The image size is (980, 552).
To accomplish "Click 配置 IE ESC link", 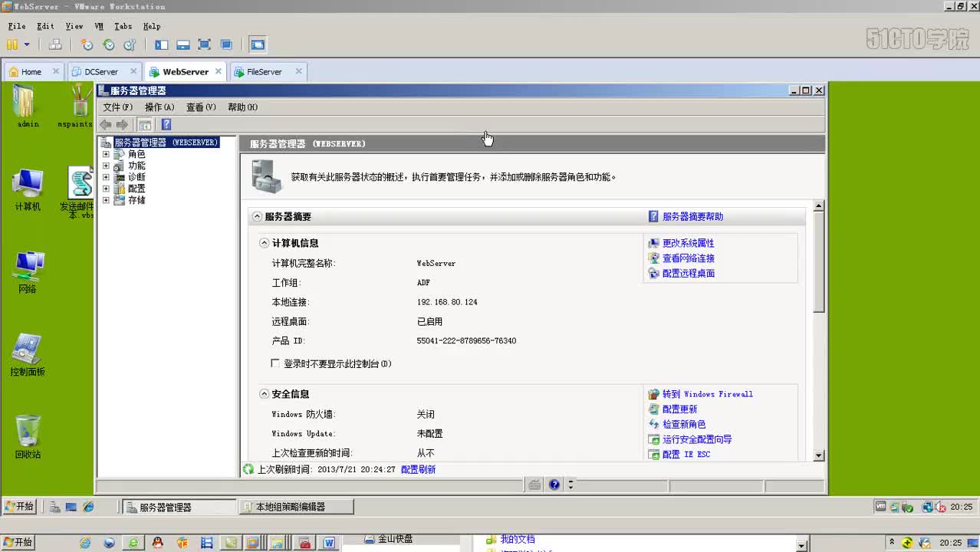I will 686,455.
